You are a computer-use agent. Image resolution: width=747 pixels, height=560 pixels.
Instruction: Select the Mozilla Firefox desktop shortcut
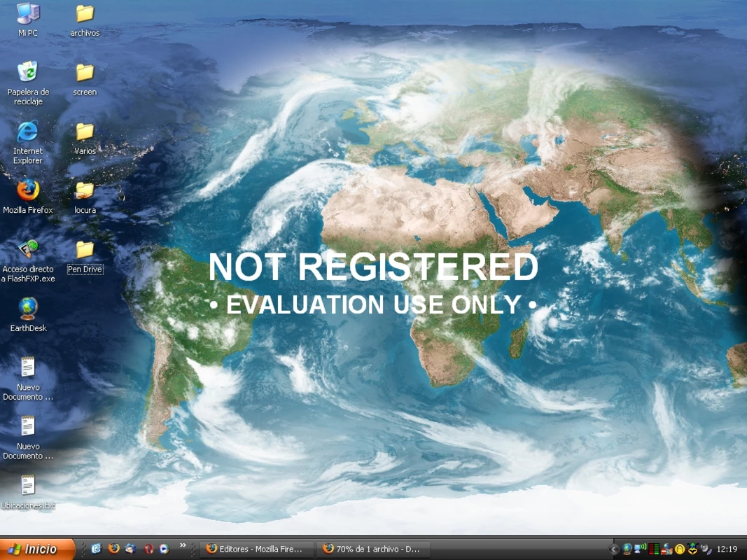click(x=28, y=196)
